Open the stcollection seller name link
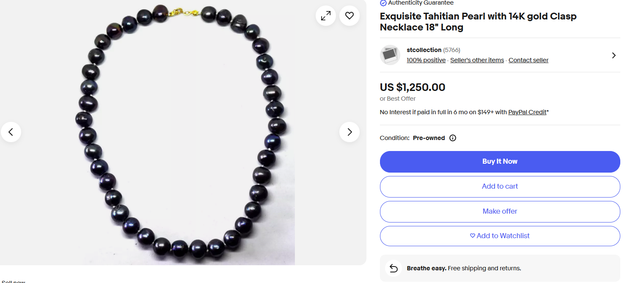The height and width of the screenshot is (283, 644). 424,50
